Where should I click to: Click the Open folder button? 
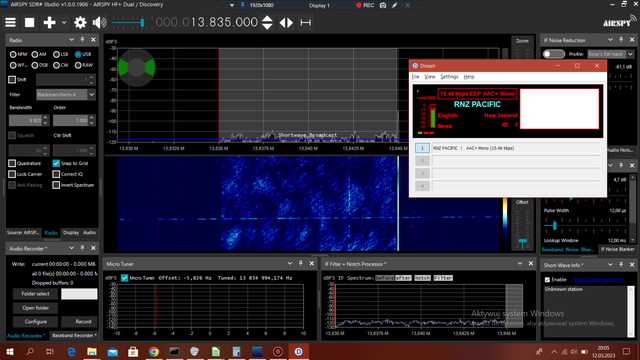(x=35, y=308)
